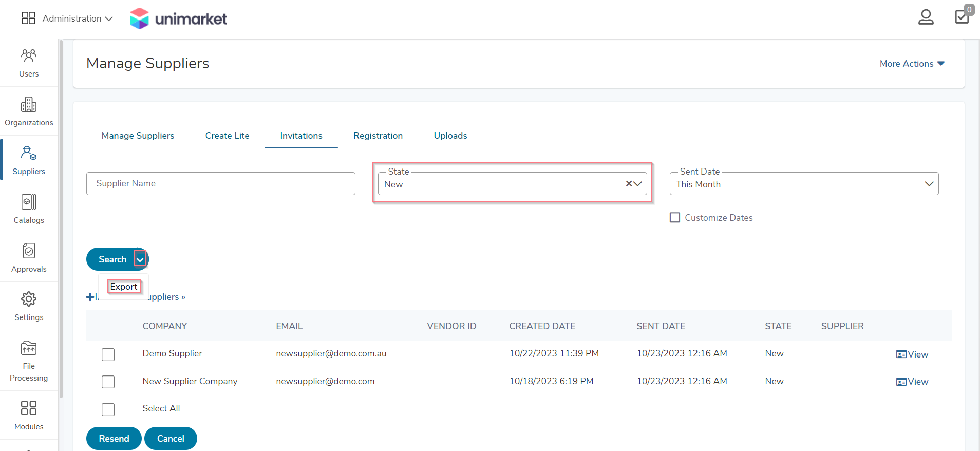Click Demo Supplier's sent date cell
This screenshot has height=451, width=980.
click(x=682, y=353)
